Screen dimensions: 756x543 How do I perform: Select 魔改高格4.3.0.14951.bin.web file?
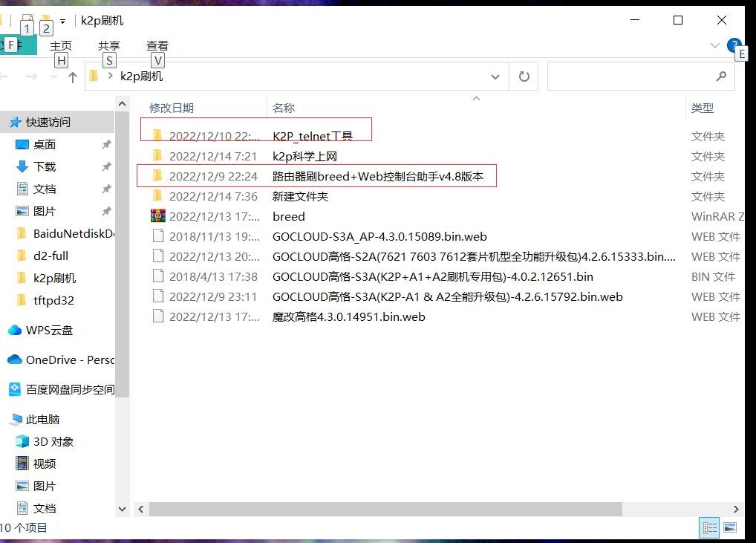coord(348,316)
